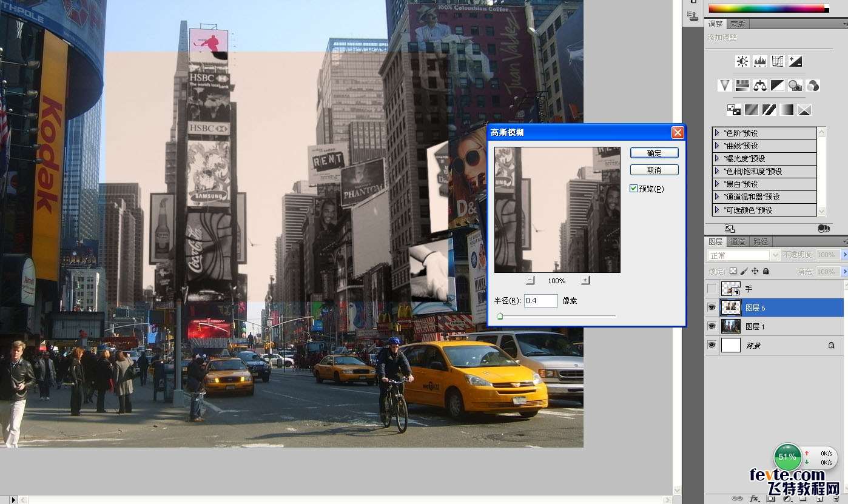This screenshot has height=504, width=848.
Task: Add a Levels adjustment layer
Action: tap(760, 61)
